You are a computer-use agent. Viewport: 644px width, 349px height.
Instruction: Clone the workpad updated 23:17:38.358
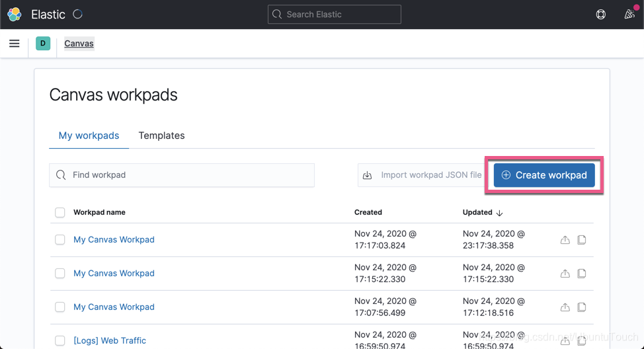[582, 240]
